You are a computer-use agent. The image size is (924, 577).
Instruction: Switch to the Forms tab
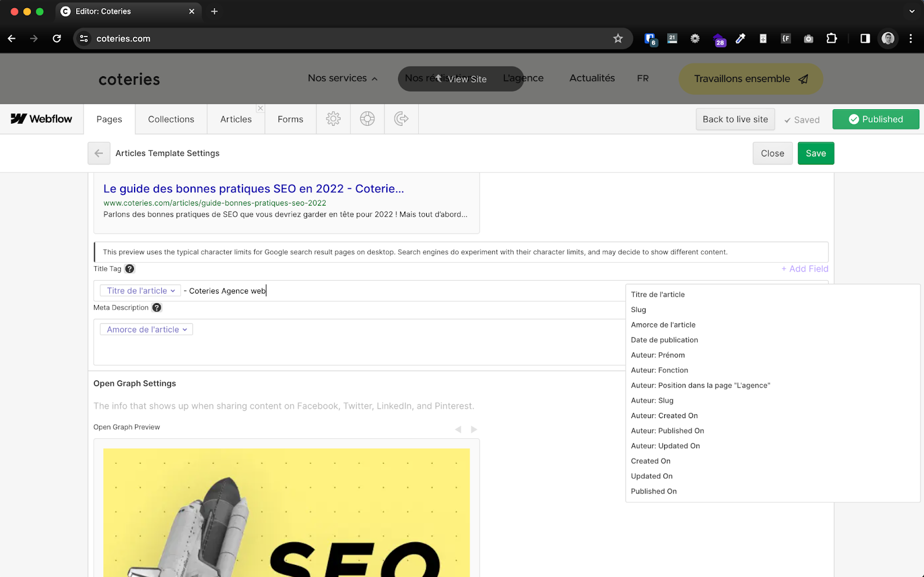pyautogui.click(x=290, y=119)
